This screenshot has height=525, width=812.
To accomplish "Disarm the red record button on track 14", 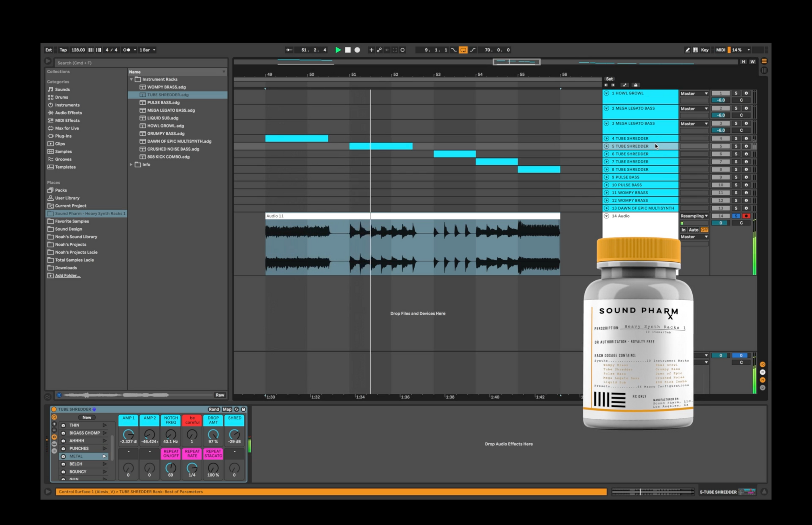I will pyautogui.click(x=746, y=216).
